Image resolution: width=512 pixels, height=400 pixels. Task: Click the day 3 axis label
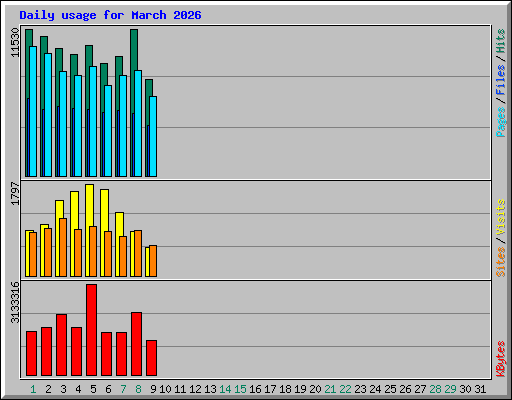click(63, 389)
